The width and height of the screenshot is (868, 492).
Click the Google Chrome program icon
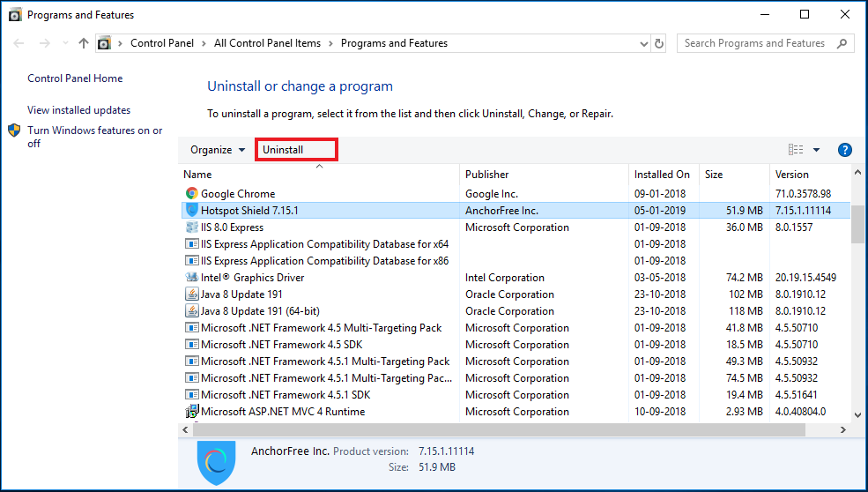[191, 193]
